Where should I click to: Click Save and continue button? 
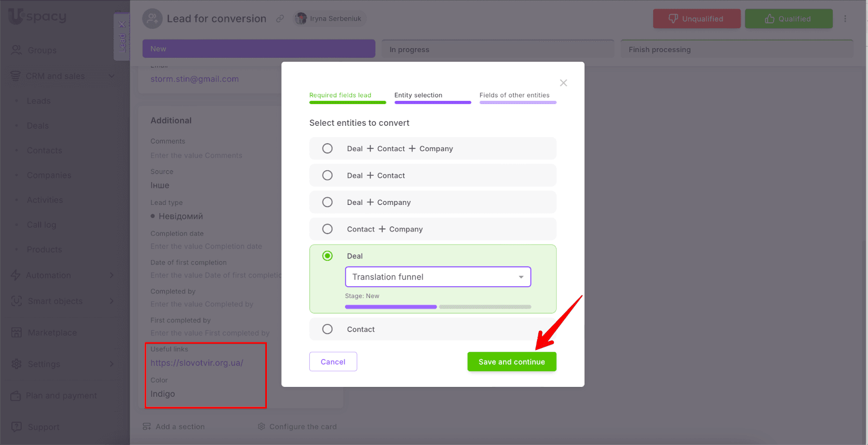[512, 362]
